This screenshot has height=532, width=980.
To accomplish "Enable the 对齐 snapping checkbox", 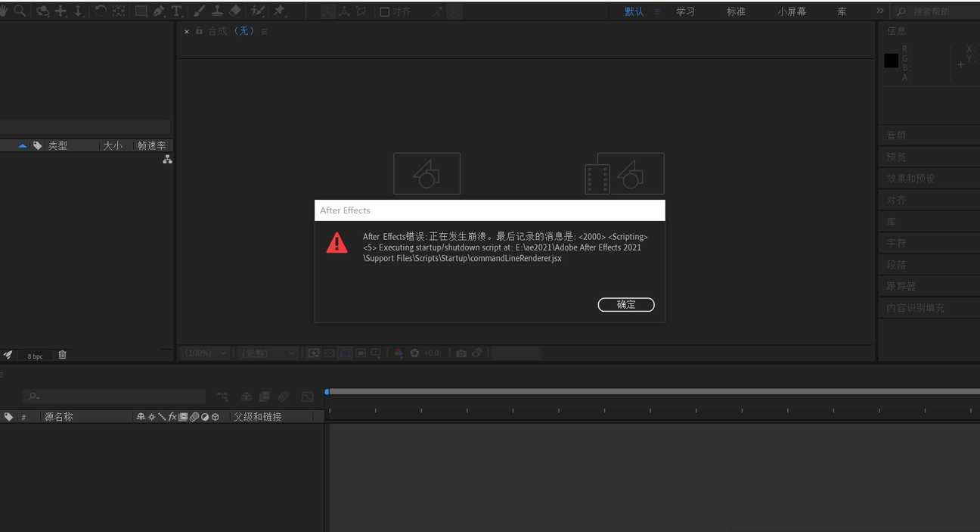I will 384,11.
